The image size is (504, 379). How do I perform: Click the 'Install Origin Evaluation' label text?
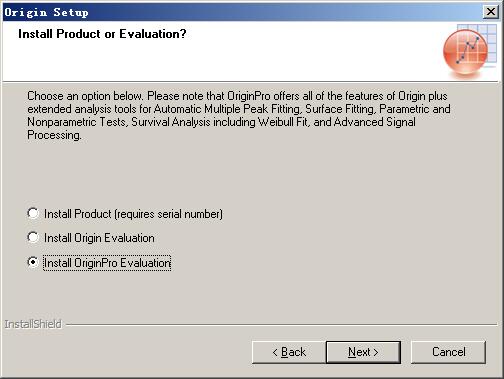point(99,238)
